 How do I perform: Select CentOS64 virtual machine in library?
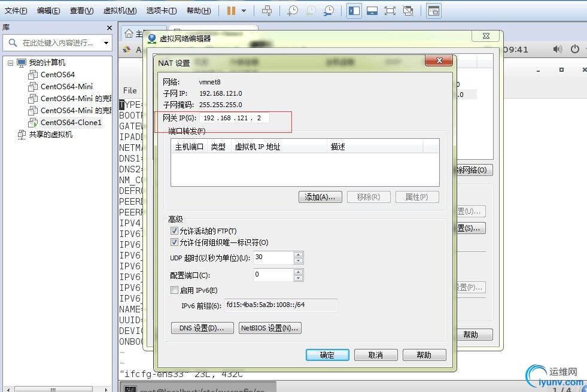click(x=57, y=74)
